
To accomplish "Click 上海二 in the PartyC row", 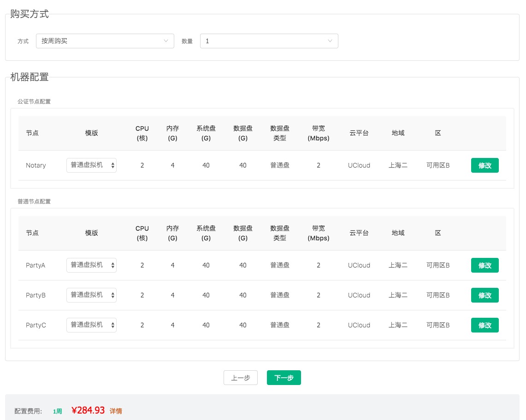I will click(x=398, y=325).
